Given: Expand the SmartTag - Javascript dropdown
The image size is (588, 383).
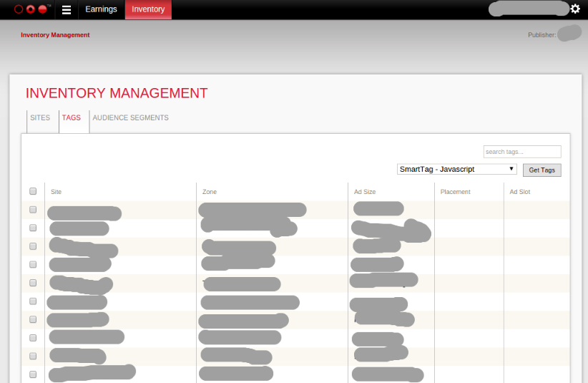Looking at the screenshot, I should coord(457,169).
